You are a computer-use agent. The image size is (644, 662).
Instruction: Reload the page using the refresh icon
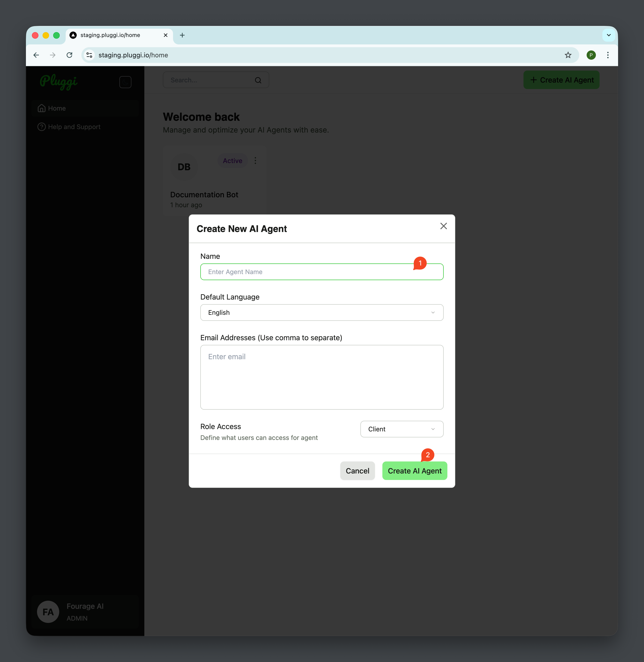tap(69, 55)
